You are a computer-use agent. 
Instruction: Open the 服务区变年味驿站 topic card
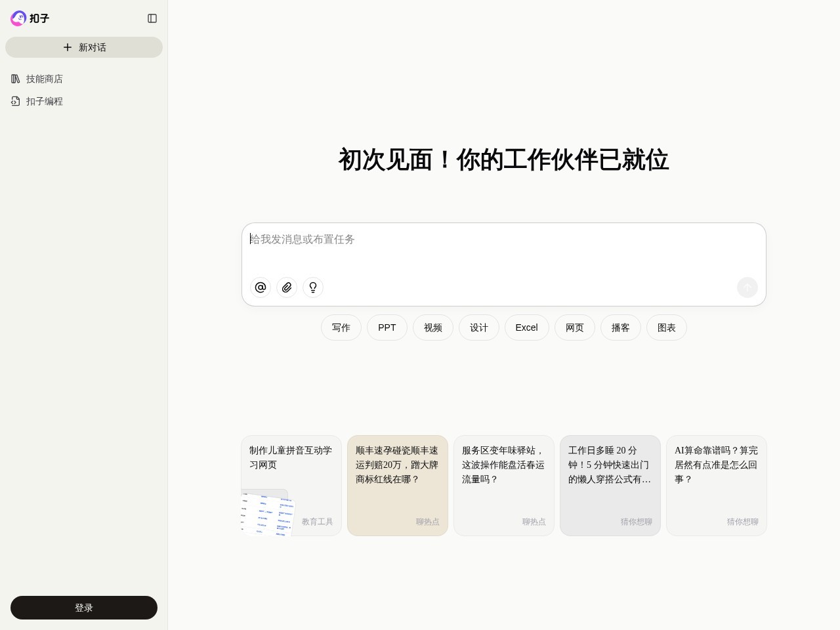click(504, 486)
